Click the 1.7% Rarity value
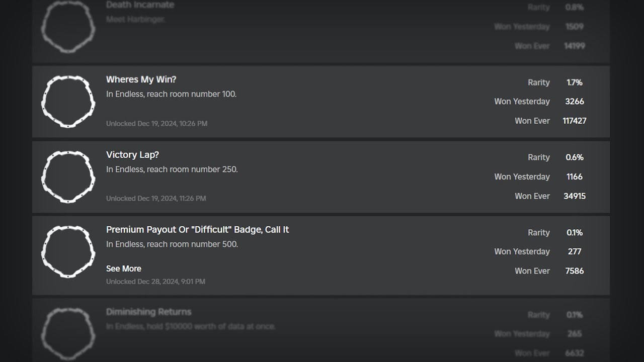 574,82
